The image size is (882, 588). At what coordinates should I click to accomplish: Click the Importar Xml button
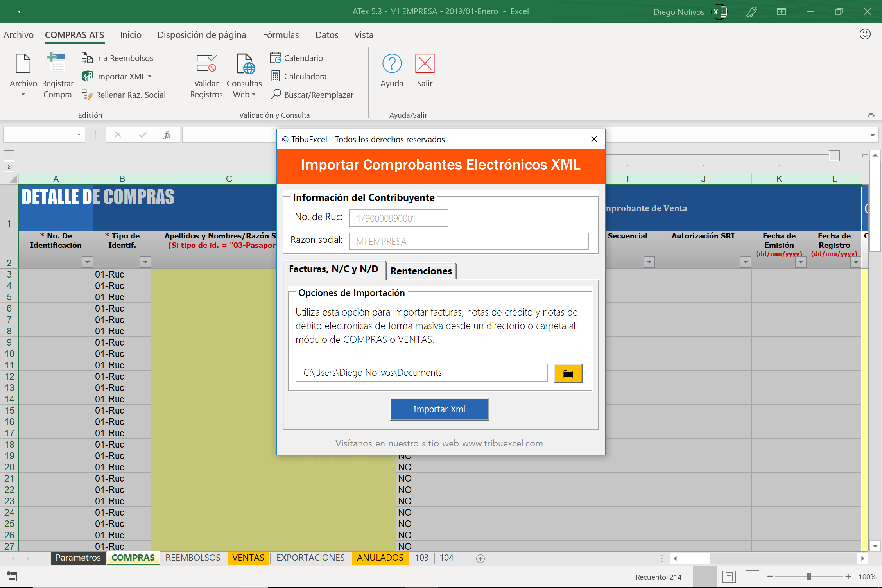point(439,409)
